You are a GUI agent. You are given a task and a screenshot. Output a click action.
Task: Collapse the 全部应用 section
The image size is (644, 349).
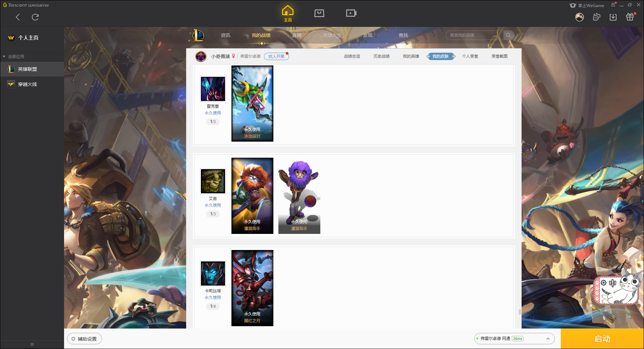click(13, 56)
